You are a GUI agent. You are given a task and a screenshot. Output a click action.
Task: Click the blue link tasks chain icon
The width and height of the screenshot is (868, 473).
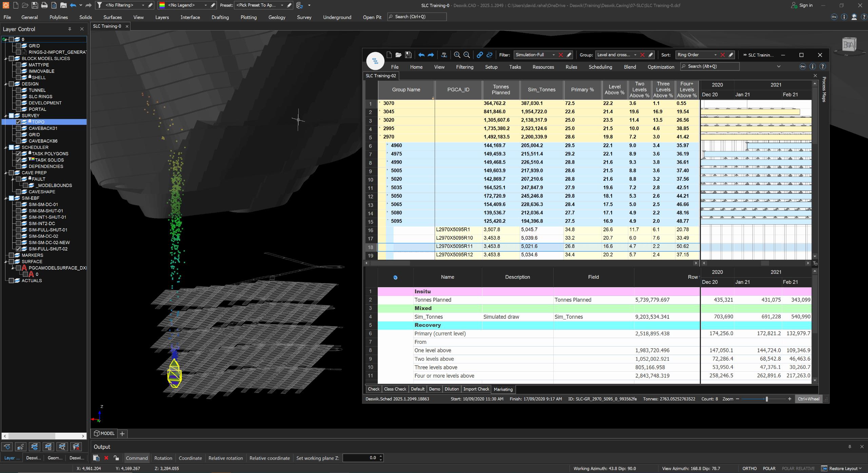pos(480,55)
